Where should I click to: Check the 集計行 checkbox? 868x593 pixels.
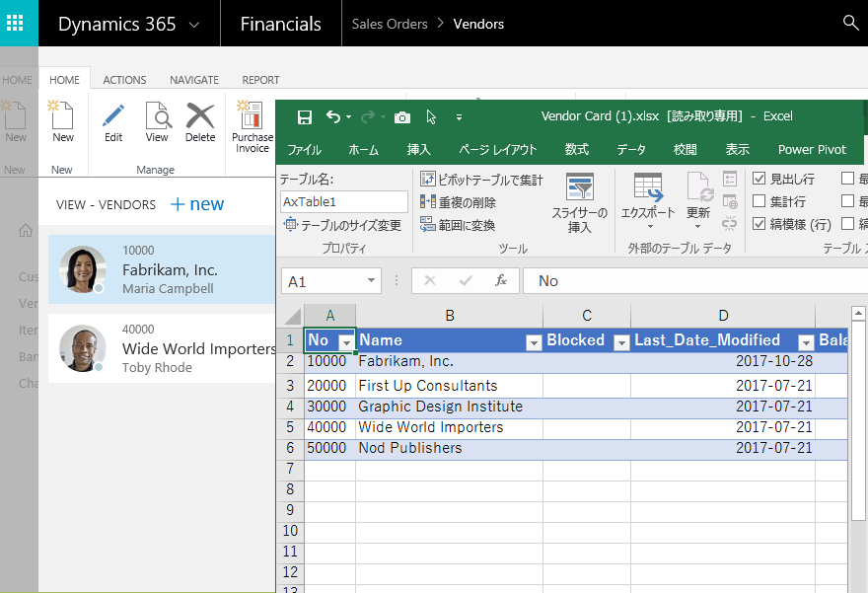pos(759,201)
